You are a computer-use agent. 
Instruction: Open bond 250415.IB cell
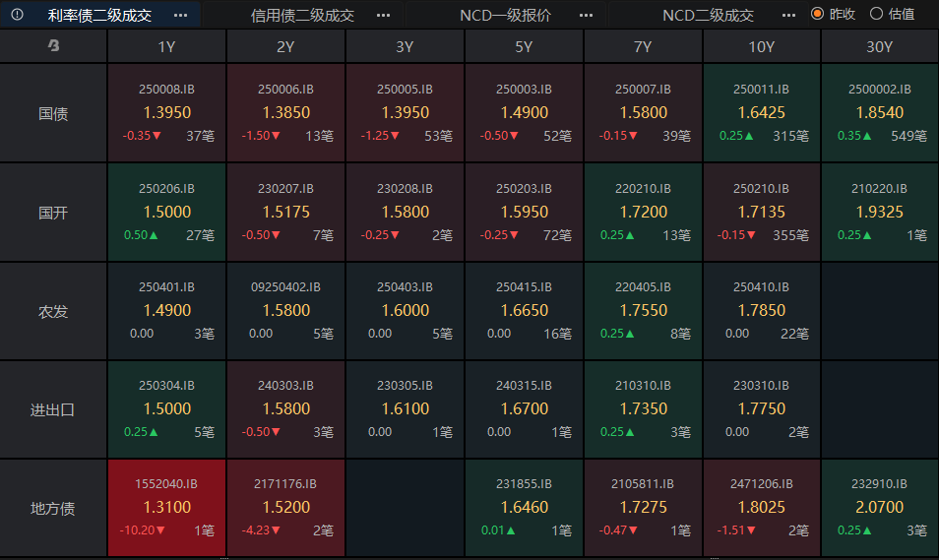click(x=524, y=311)
